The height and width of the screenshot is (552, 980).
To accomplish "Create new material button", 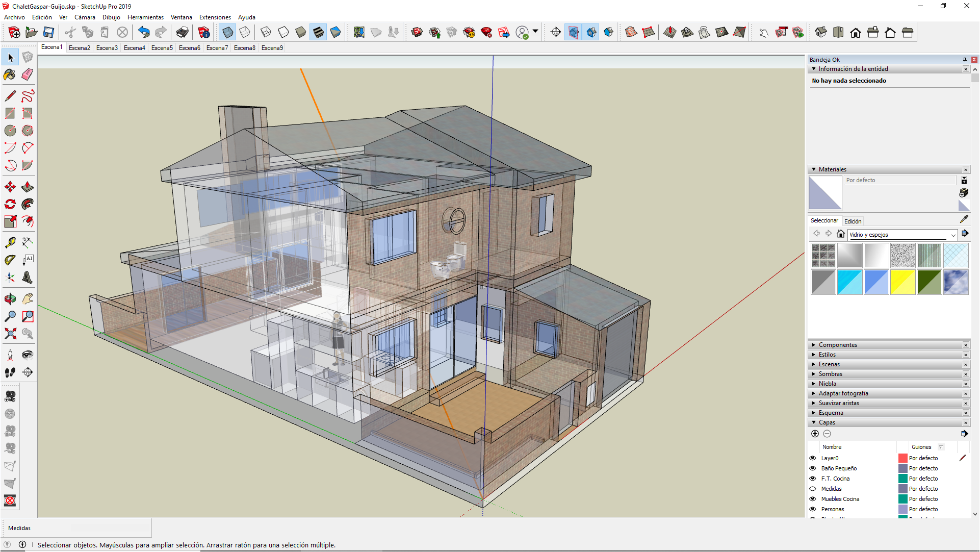I will pos(964,193).
